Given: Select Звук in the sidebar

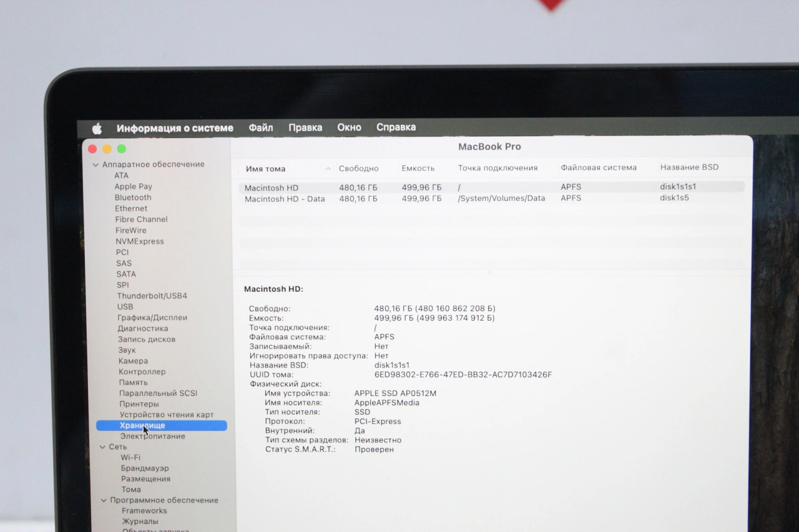Looking at the screenshot, I should tap(127, 351).
